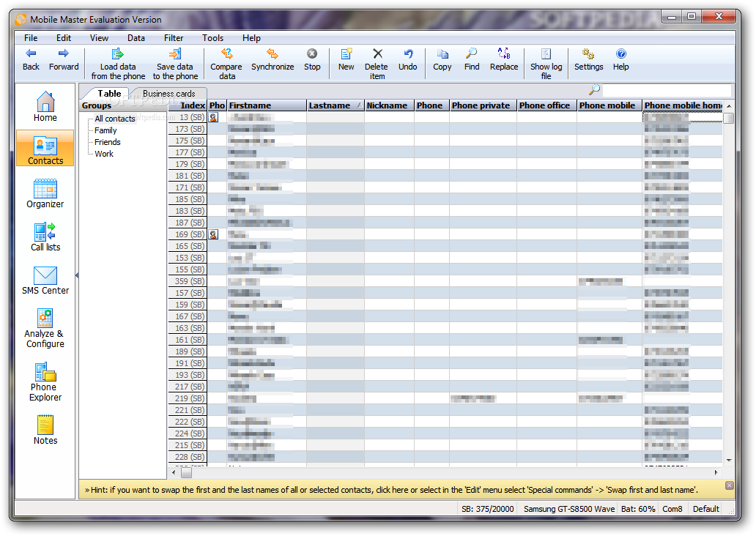Select row with index 219 (SB)

pyautogui.click(x=445, y=398)
